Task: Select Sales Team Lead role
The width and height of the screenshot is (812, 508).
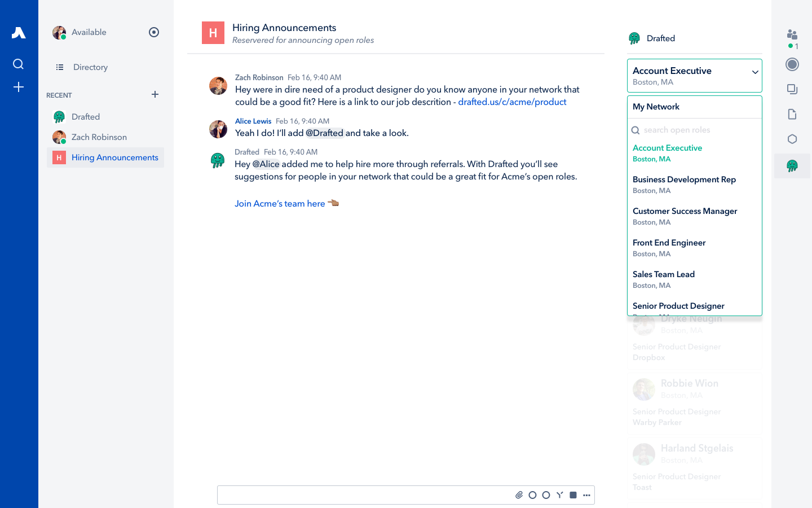Action: click(x=695, y=279)
